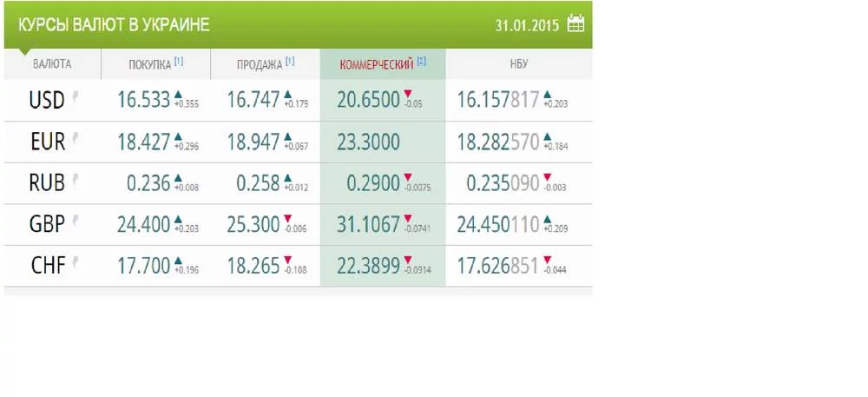Open footnote [2] next to КОММЕРЧЕСКИЙ
This screenshot has height=397, width=868.
click(422, 62)
